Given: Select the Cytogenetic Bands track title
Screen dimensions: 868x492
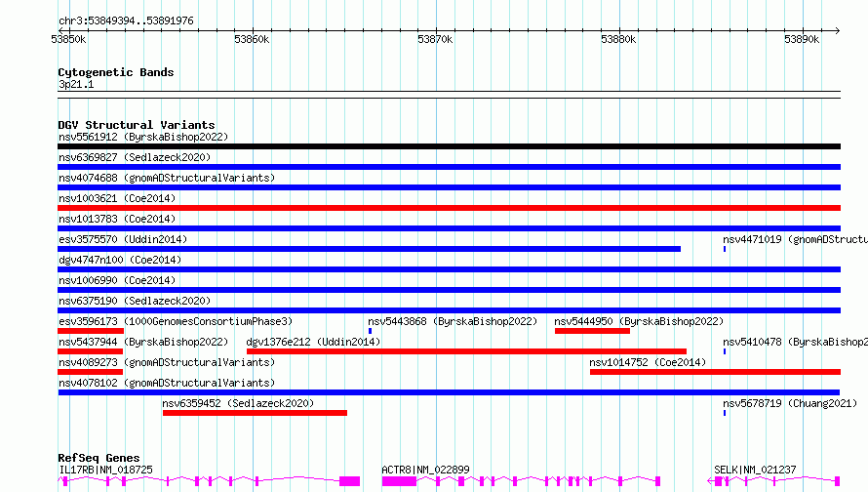Looking at the screenshot, I should (x=116, y=72).
